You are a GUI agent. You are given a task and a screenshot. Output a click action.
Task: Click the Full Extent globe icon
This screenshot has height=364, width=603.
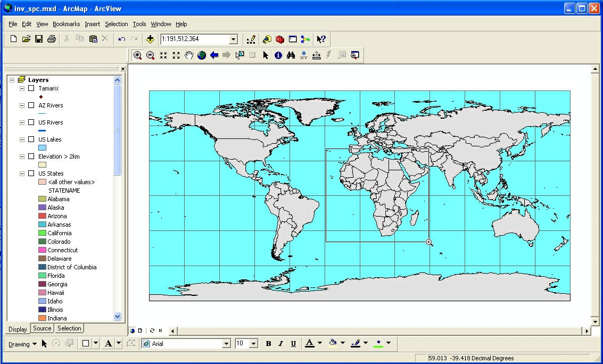[201, 55]
